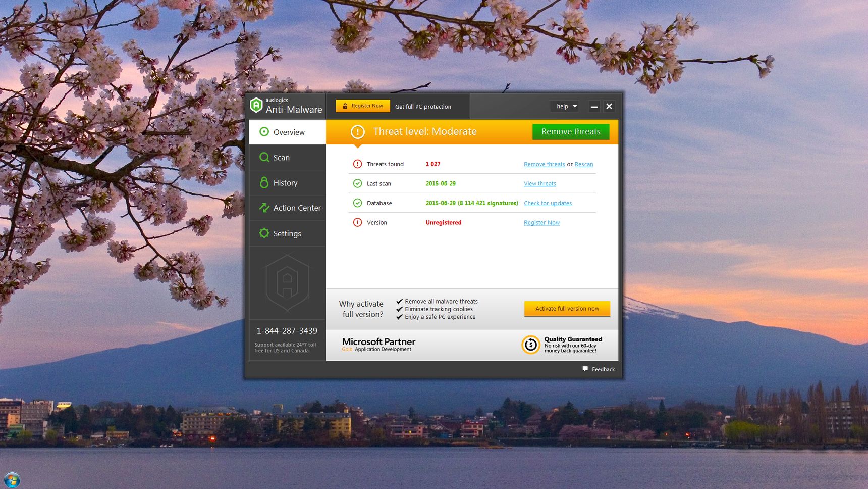
Task: Click the Microsoft Partner logo
Action: 379,345
